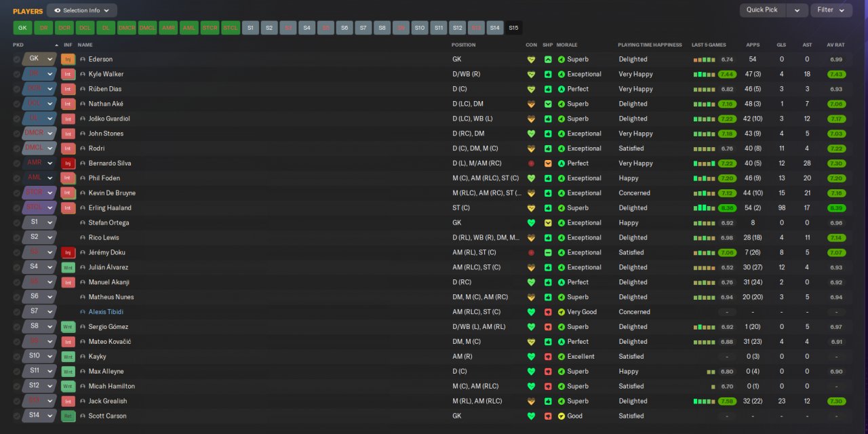The image size is (868, 434).
Task: Toggle picked checkmark for Rodri
Action: pos(16,149)
